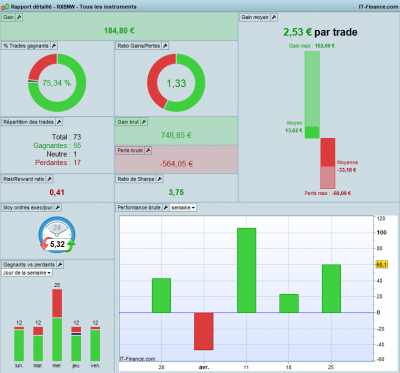Click wrench icon beside Ratio de Sharpe
Viewport: 400px width, 373px height.
[159, 179]
